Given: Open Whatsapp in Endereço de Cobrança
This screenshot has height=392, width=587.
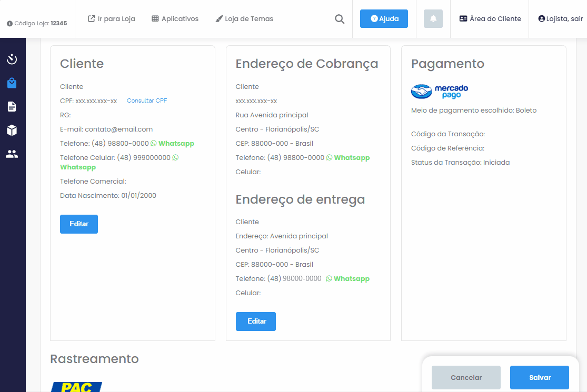Looking at the screenshot, I should [x=348, y=158].
